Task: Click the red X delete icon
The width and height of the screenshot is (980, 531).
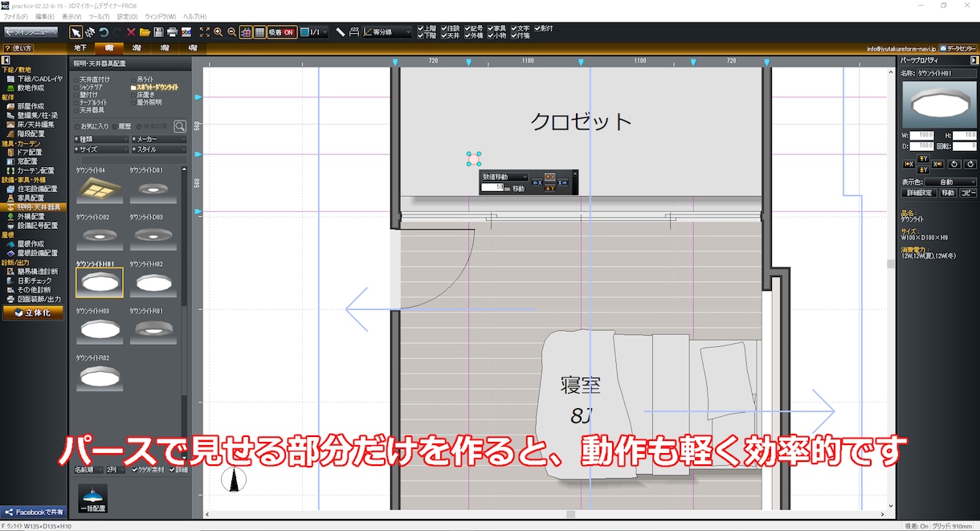Action: click(131, 32)
